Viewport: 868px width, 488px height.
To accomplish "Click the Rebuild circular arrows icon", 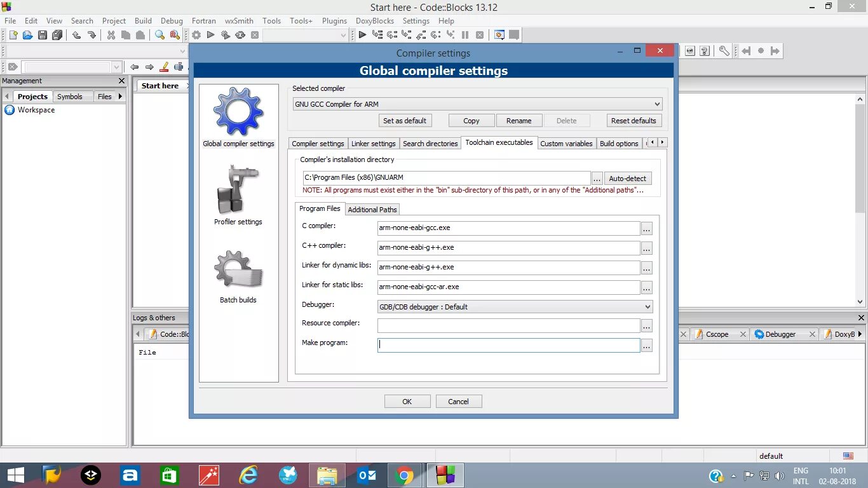I will [240, 36].
